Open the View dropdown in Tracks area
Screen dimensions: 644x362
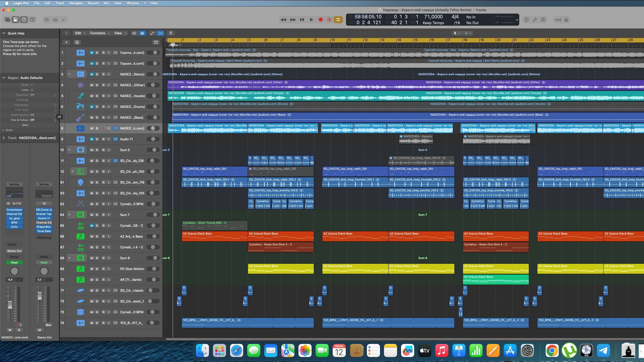[x=120, y=33]
